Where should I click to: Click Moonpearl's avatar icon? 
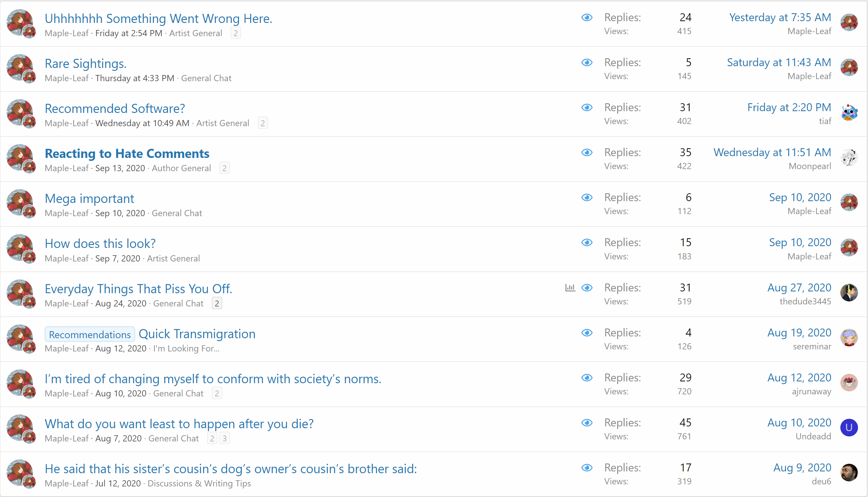tap(849, 158)
